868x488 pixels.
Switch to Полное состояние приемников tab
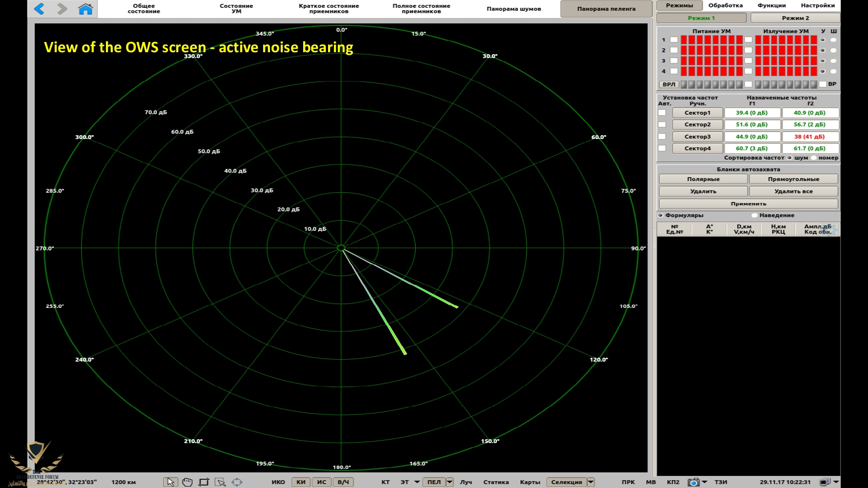coord(421,9)
